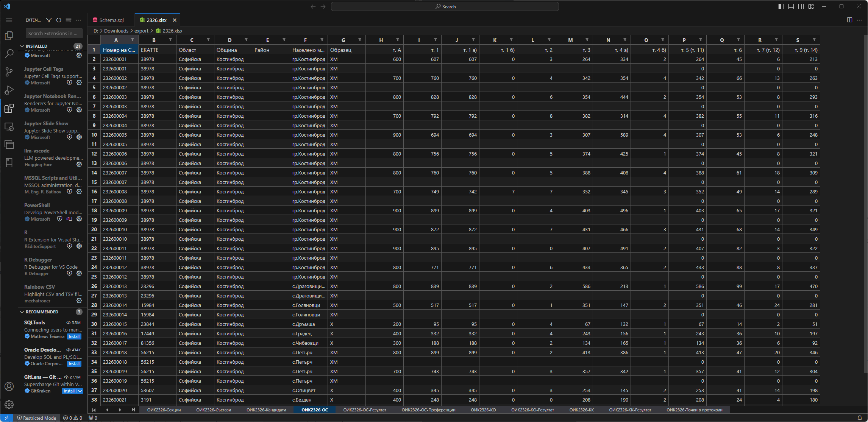Open manage gear for llm-vscode extension
Screen dimensions: 868x422
(79, 164)
